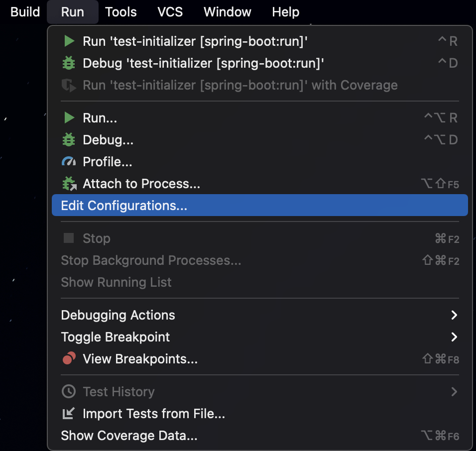Expand the Test History submenu chevron
The image size is (476, 451).
(454, 392)
